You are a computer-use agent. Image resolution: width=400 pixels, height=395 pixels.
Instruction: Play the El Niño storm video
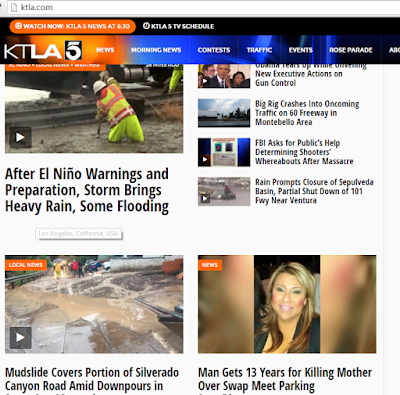click(20, 137)
